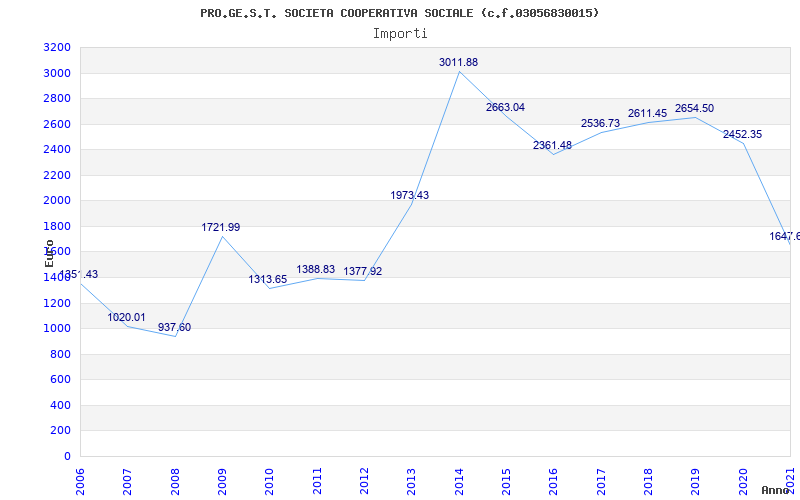Click the 2000 y-axis tick label
Image resolution: width=800 pixels, height=500 pixels.
[x=58, y=201]
